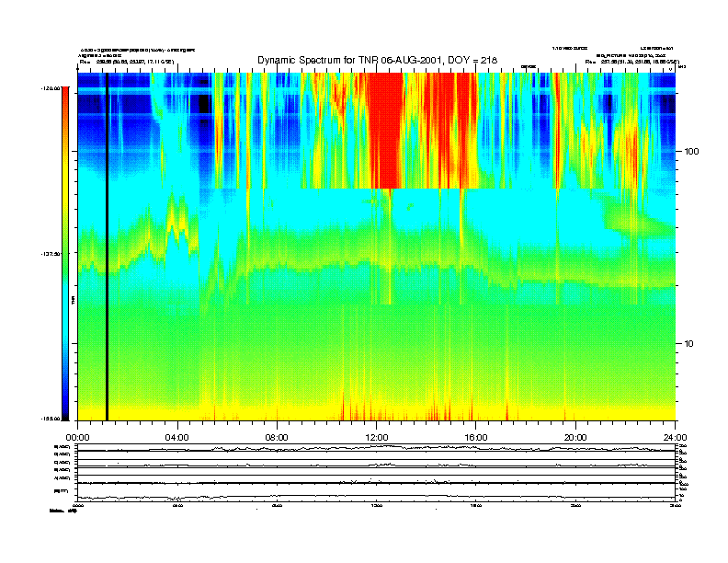Click the -120.00 color scale label

tap(51, 87)
